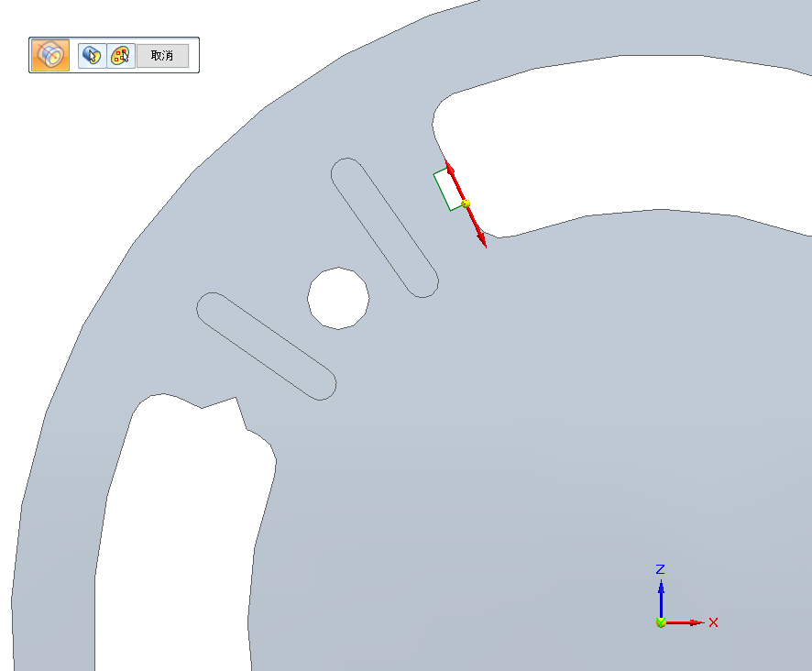Click the 取消 cancel button
812x671 pixels.
pyautogui.click(x=162, y=55)
